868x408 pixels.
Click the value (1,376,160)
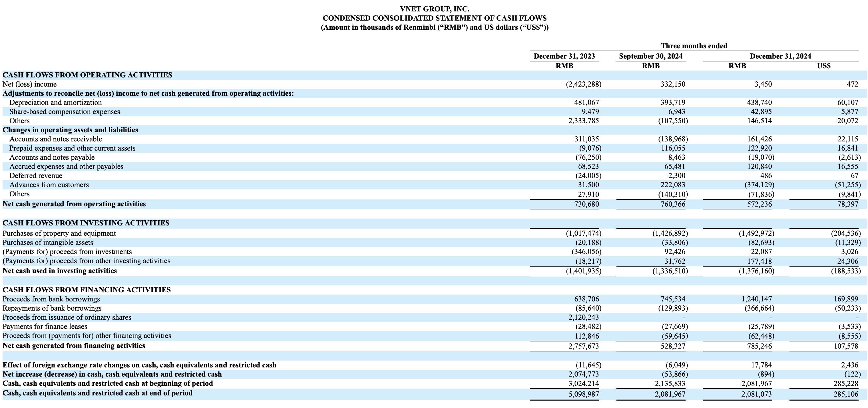(x=756, y=271)
